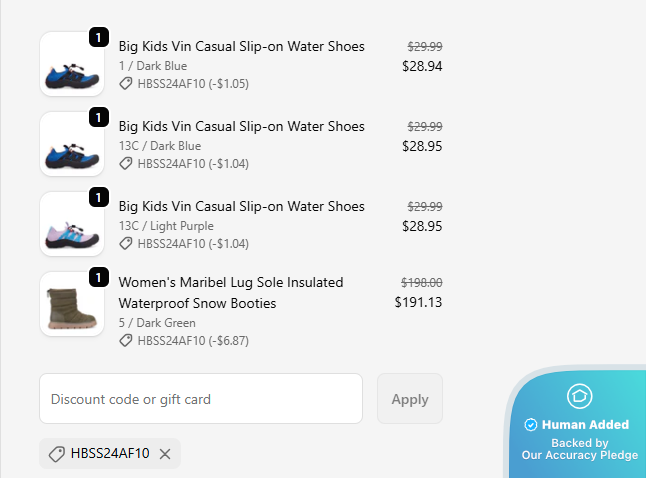Click the discount tag icon on Light Purple shoe
The image size is (646, 478).
point(126,244)
